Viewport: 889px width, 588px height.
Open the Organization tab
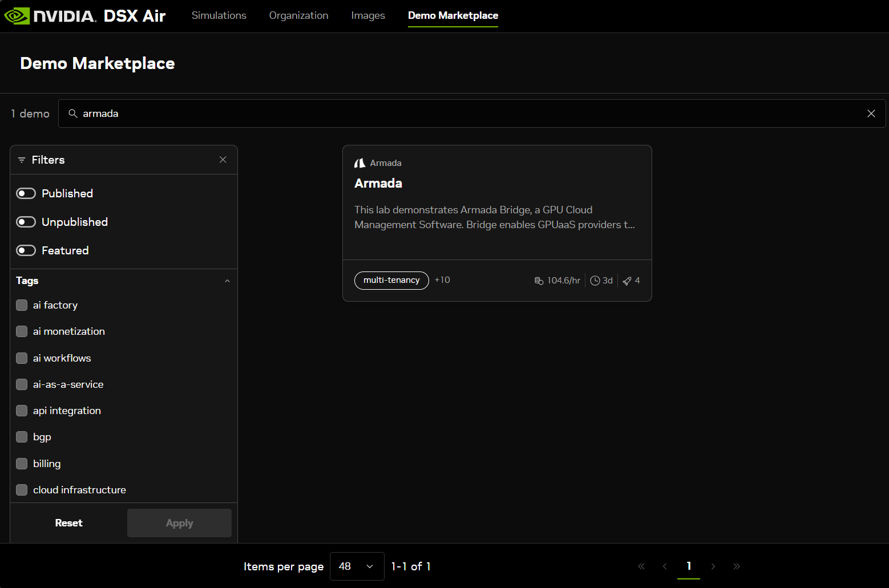pos(298,15)
